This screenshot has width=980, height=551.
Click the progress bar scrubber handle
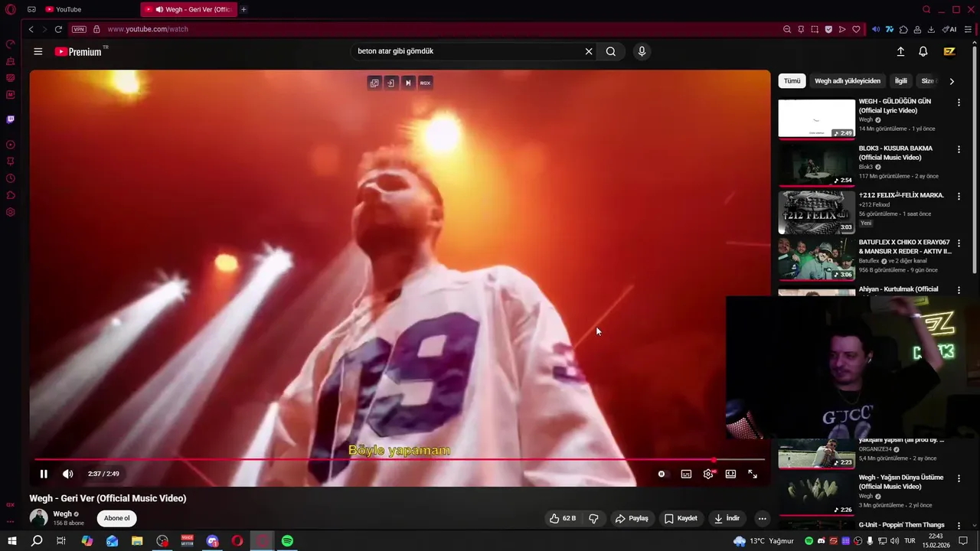pyautogui.click(x=714, y=460)
